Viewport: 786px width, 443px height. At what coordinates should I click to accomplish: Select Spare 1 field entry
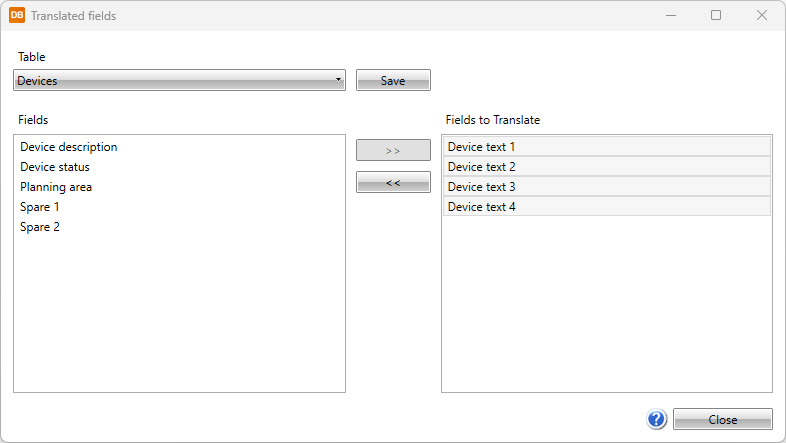40,207
